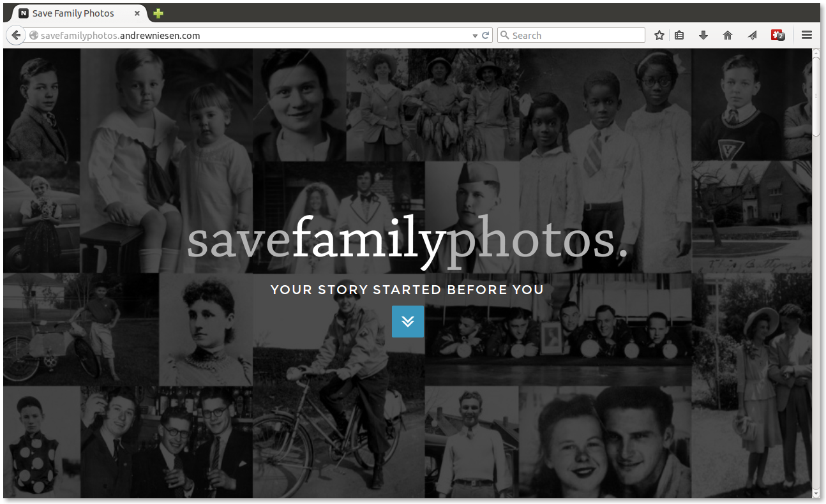
Task: Open the downloads arrow icon
Action: point(703,36)
